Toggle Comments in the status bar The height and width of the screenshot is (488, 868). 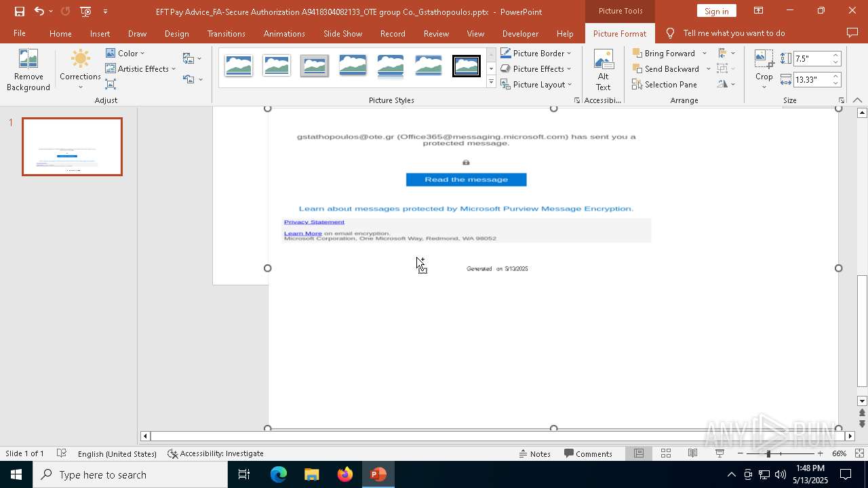[588, 453]
